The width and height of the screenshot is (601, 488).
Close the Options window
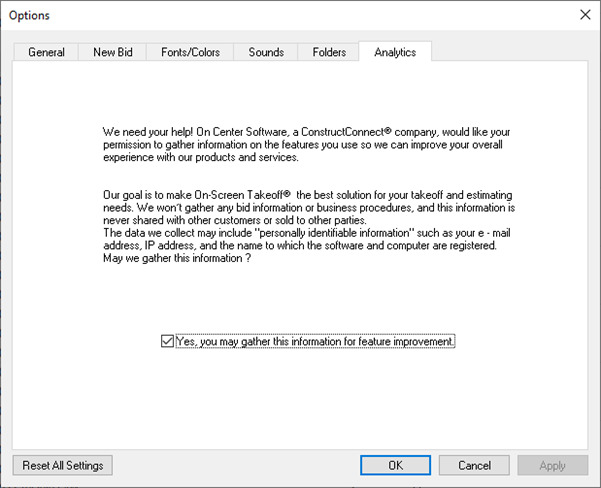(585, 15)
